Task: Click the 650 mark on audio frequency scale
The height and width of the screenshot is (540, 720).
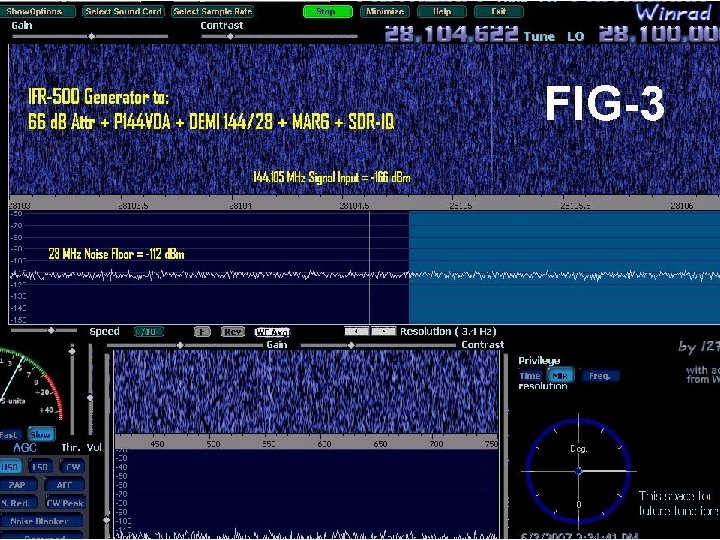Action: pyautogui.click(x=380, y=444)
